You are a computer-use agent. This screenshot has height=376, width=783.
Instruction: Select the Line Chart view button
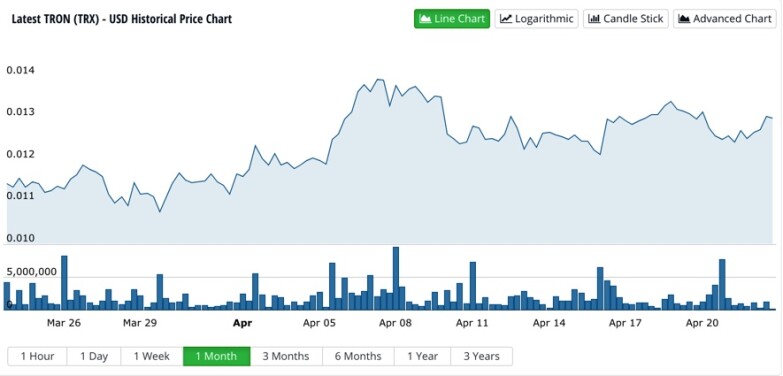(451, 19)
